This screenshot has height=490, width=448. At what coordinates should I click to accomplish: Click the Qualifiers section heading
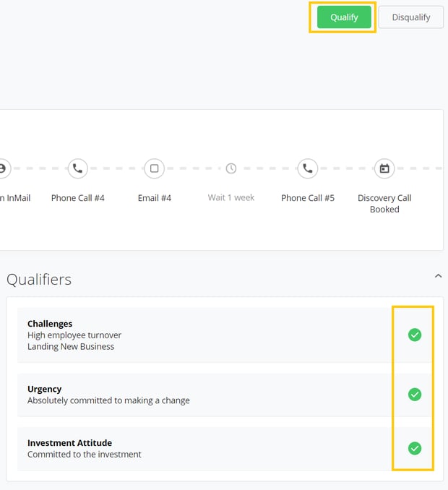click(x=39, y=279)
